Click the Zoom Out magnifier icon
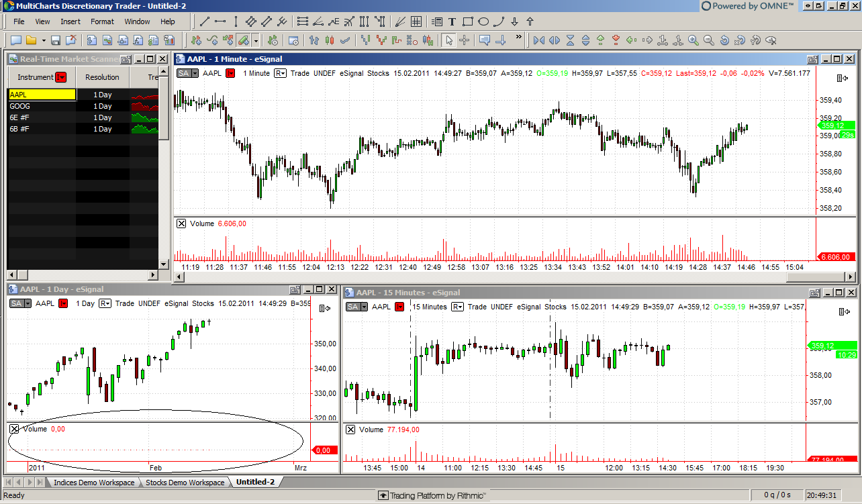 coord(709,40)
